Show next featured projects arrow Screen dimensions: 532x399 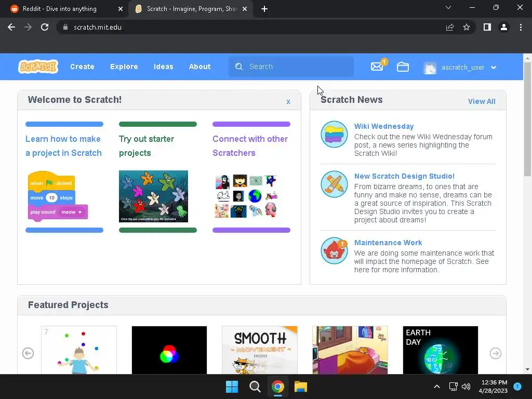(495, 353)
